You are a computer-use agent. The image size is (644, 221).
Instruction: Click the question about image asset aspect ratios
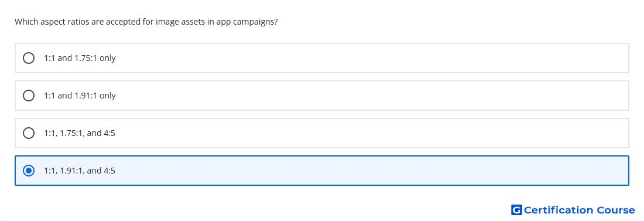(x=146, y=22)
